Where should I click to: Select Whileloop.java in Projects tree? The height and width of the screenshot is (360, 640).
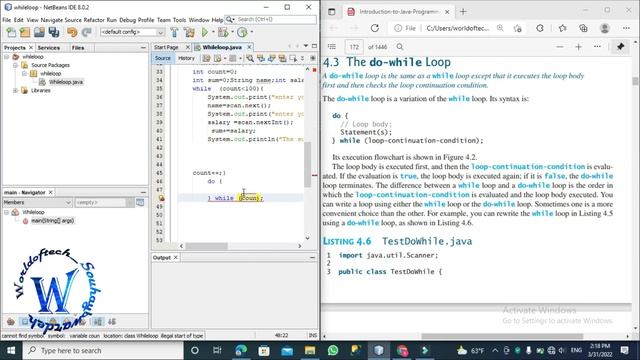coord(65,82)
